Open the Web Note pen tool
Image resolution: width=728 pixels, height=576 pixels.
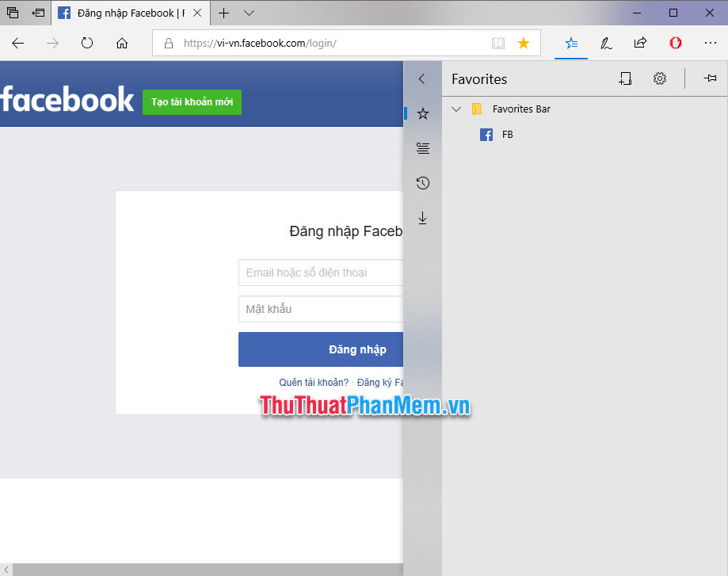pos(605,43)
